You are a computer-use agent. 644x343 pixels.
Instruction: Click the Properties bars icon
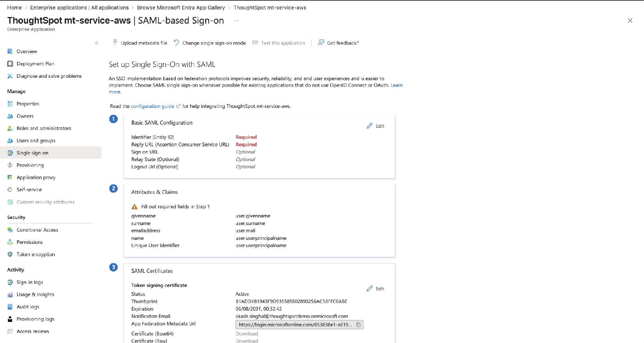click(x=10, y=104)
